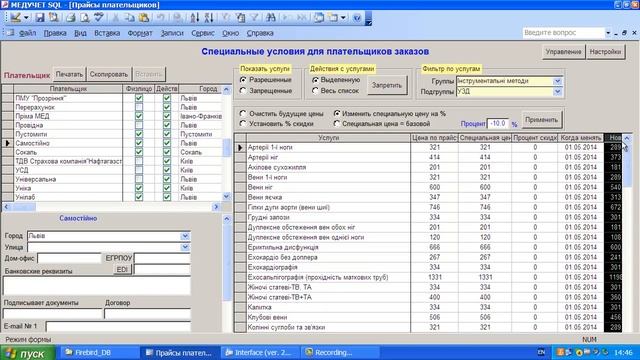
Task: Click the payer list horizontal scrollbar thumb
Action: 23,207
